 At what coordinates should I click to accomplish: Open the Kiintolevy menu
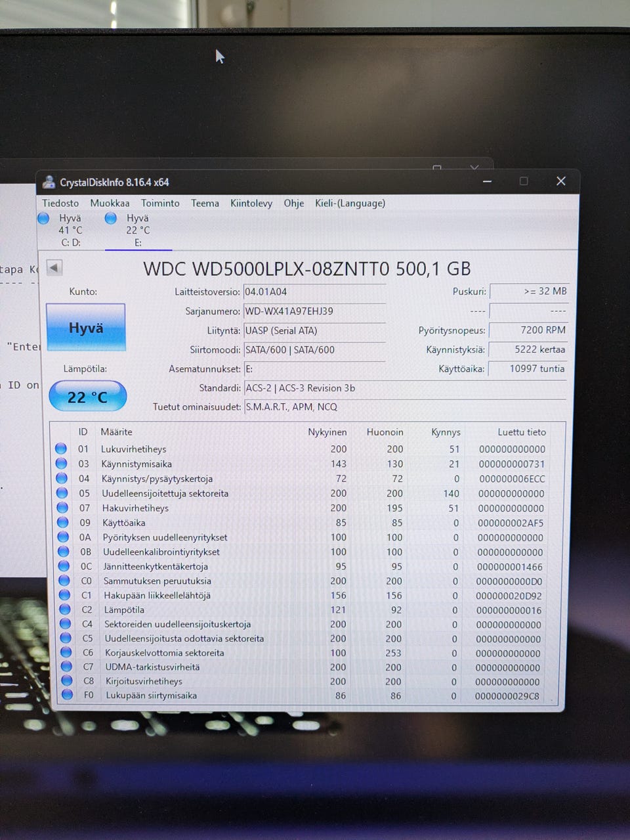(x=251, y=204)
